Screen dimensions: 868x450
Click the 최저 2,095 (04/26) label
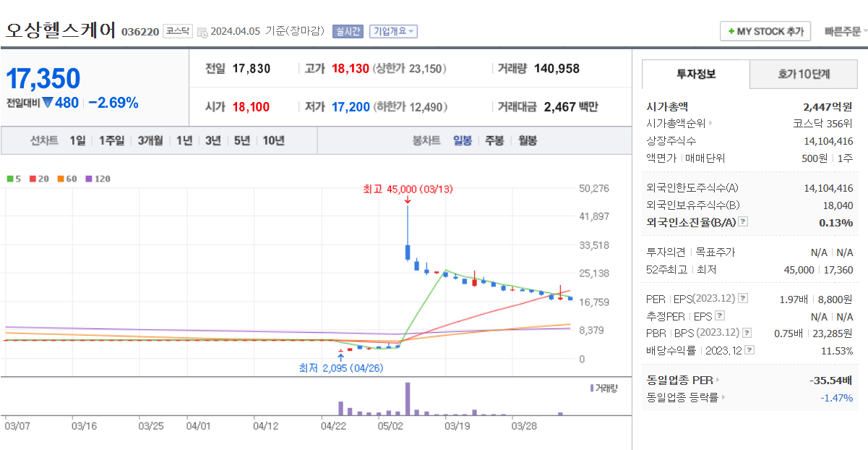342,368
